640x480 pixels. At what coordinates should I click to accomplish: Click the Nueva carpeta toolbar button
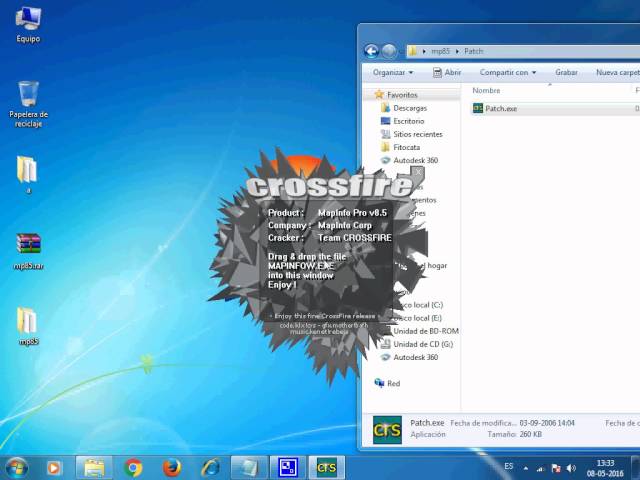pos(617,73)
